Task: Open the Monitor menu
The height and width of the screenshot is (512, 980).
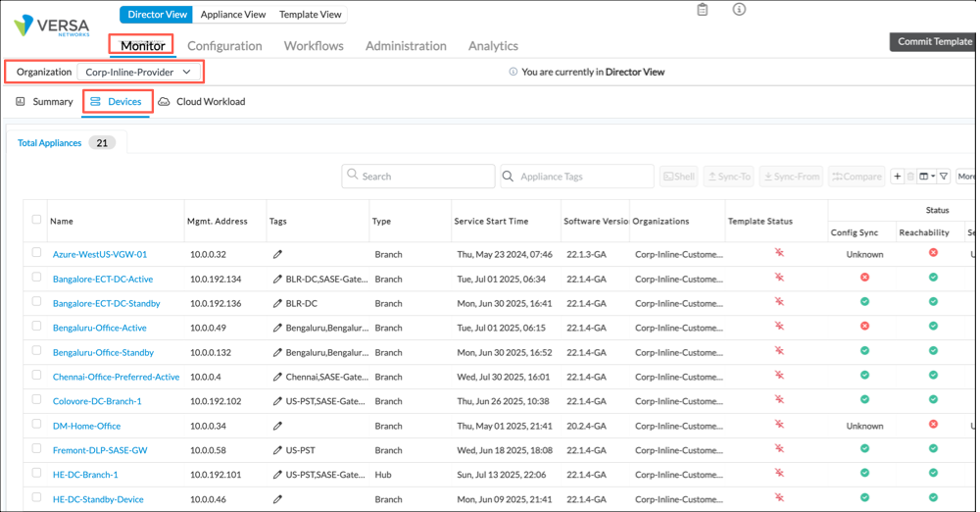Action: coord(143,46)
